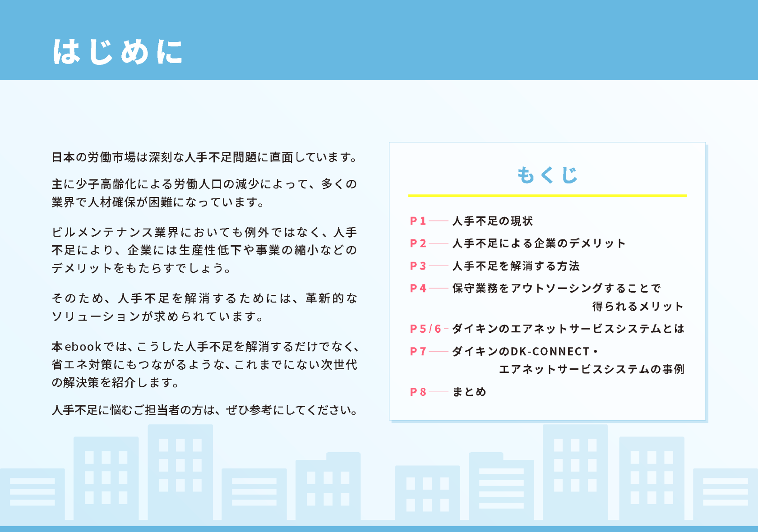Screen dimensions: 758x532
Task: Click the pink P5/6 page label
Action: point(425,329)
